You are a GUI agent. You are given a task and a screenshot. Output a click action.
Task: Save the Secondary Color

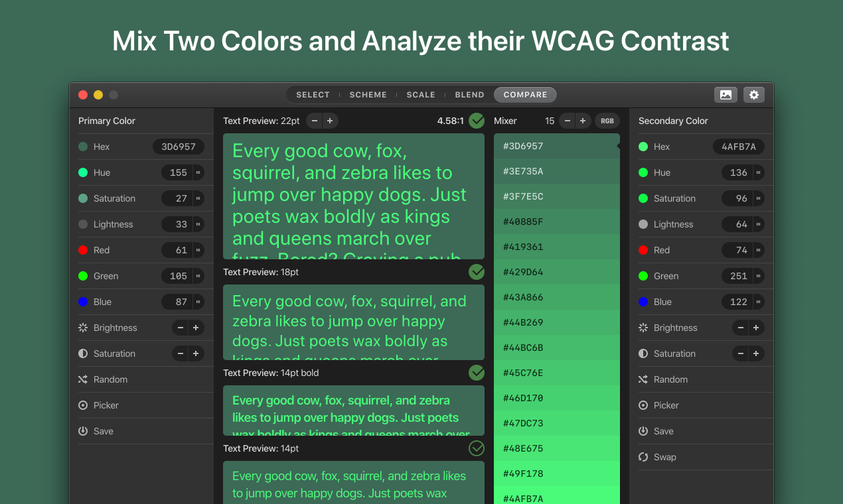643,431
